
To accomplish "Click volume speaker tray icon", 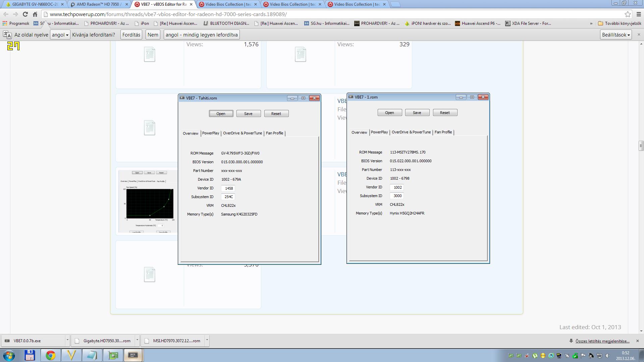I will [x=607, y=356].
